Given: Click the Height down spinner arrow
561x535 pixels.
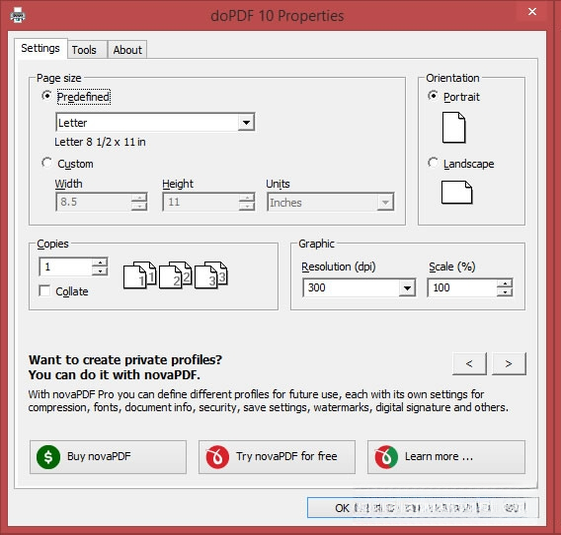Looking at the screenshot, I should click(x=247, y=206).
